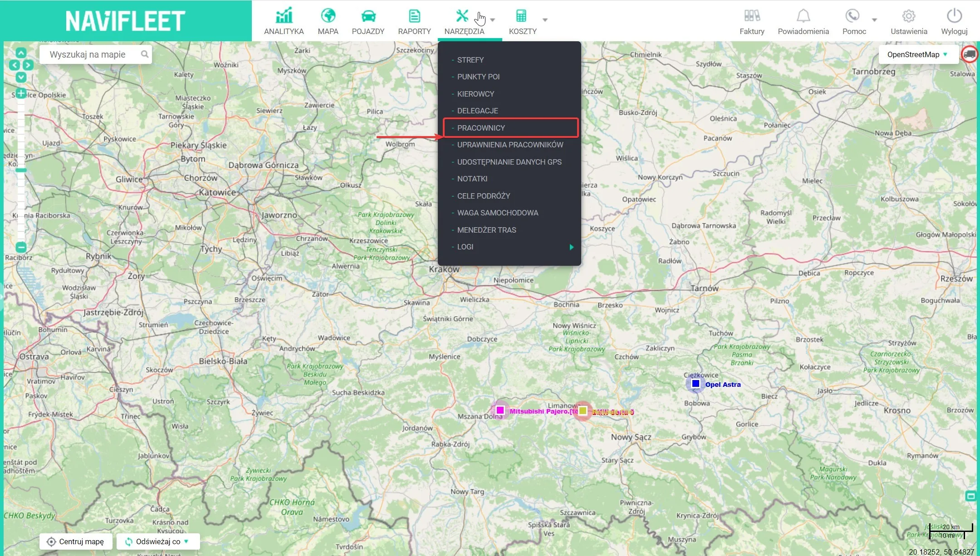Expand the Pomoc dropdown arrow
This screenshot has height=556, width=980.
coord(874,20)
